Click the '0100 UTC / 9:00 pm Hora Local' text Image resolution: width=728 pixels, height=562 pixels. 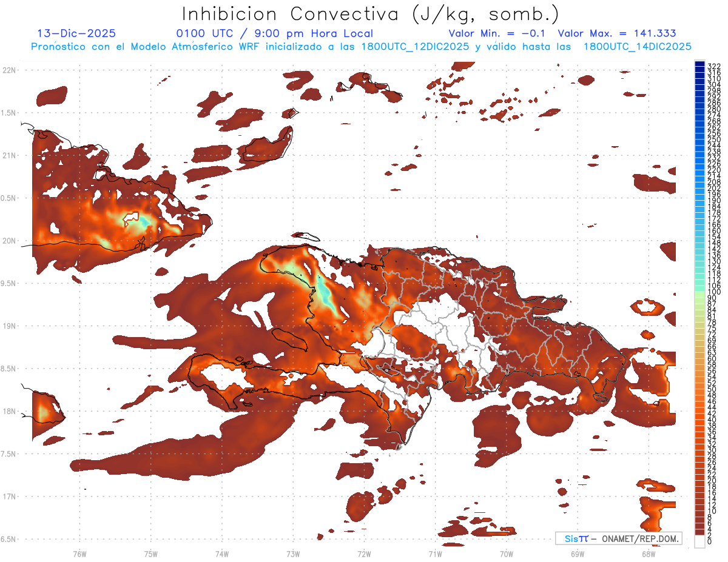pos(275,33)
